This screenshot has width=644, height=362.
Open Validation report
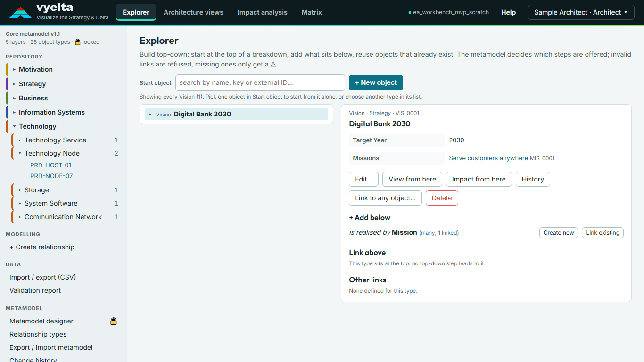[35, 290]
